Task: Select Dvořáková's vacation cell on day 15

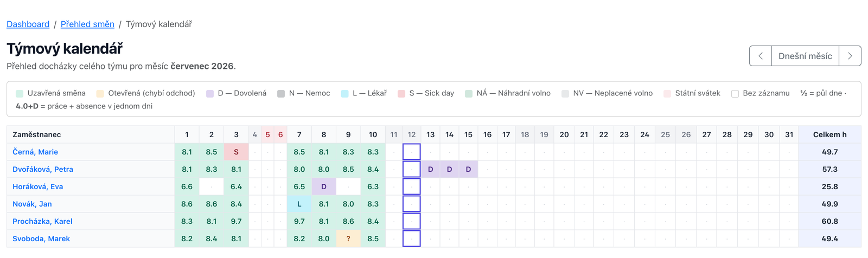Action: [468, 169]
